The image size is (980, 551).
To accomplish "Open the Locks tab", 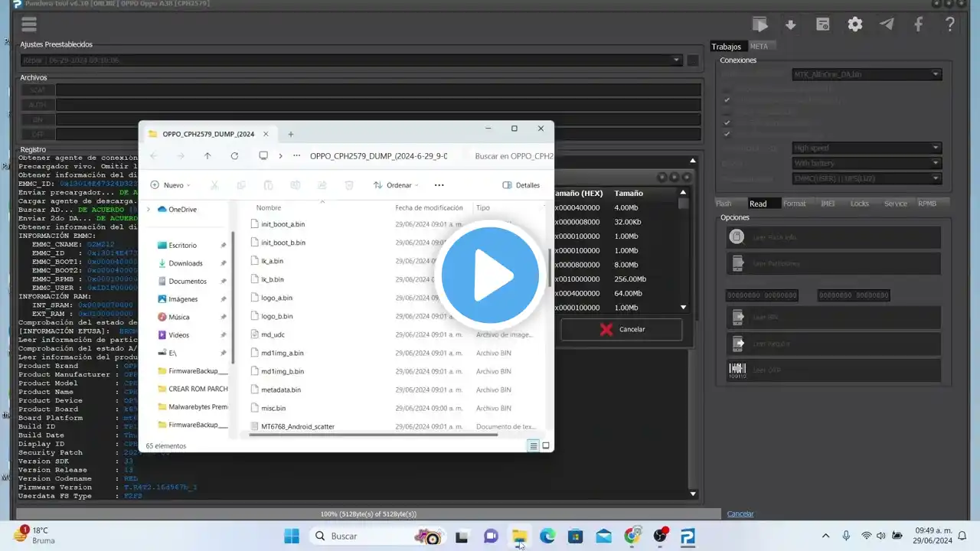I will pyautogui.click(x=859, y=204).
